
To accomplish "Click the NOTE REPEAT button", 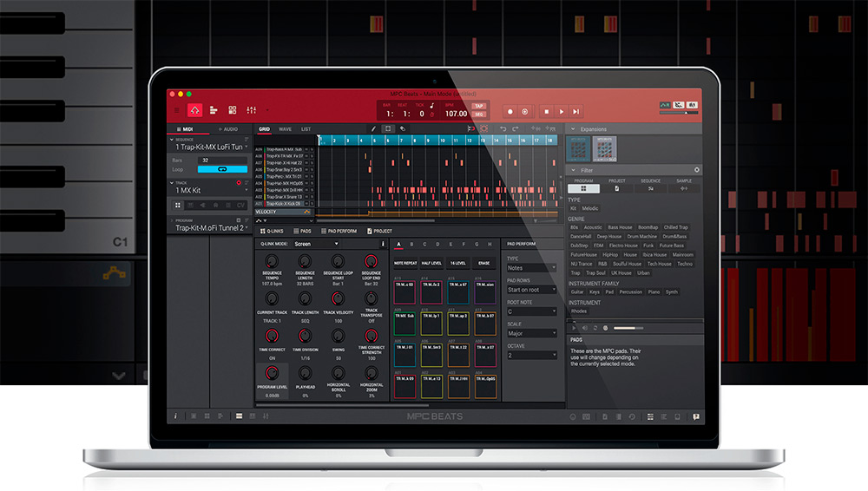I will 405,263.
